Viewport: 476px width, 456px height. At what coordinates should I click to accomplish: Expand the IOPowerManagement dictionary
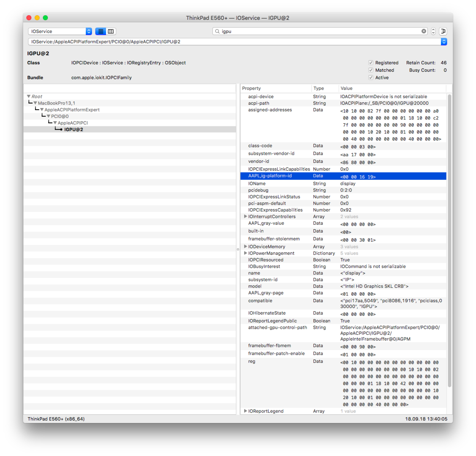point(245,253)
